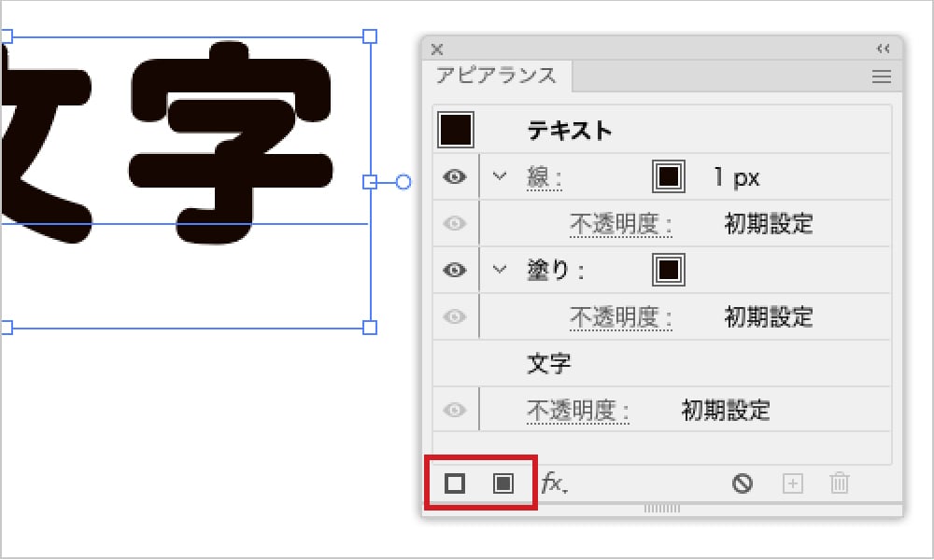Click the Duplicate Selected Item icon
Viewport: 934px width, 560px height.
[792, 483]
